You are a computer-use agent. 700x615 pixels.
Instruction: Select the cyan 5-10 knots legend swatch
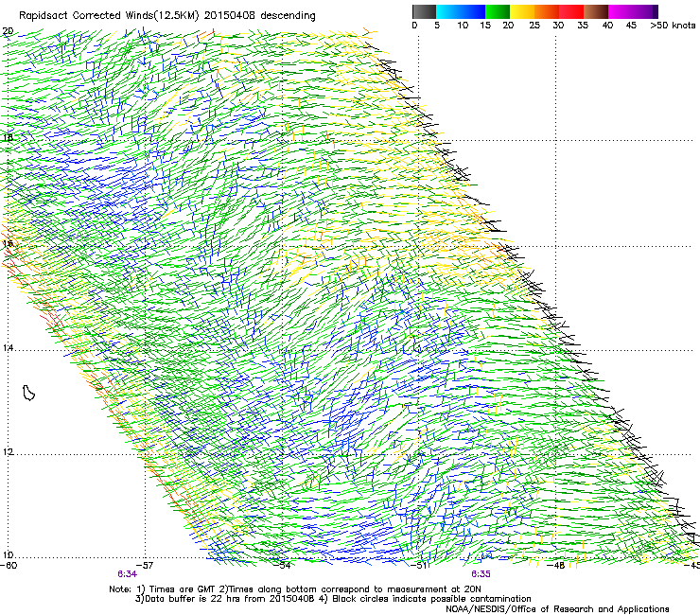pos(448,11)
